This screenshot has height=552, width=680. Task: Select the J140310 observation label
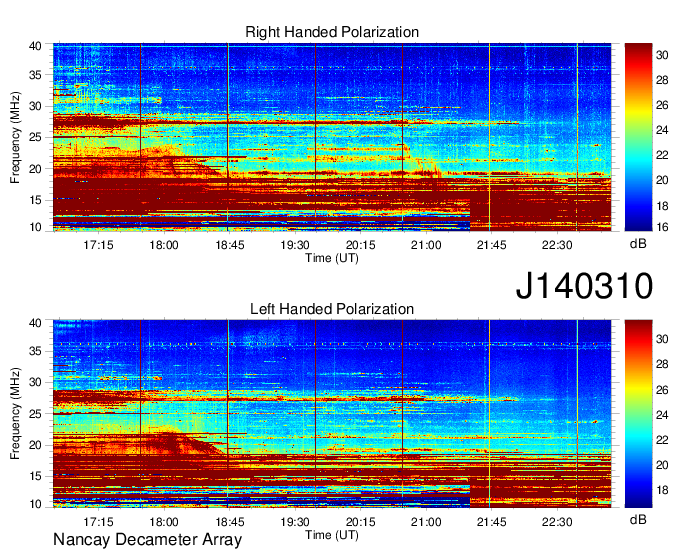(584, 286)
